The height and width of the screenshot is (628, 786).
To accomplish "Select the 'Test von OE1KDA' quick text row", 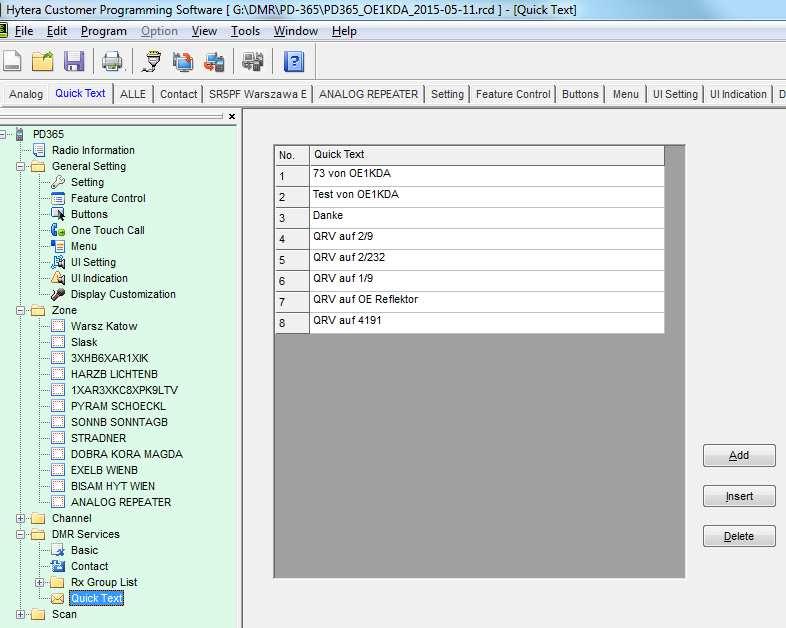I will (x=470, y=197).
